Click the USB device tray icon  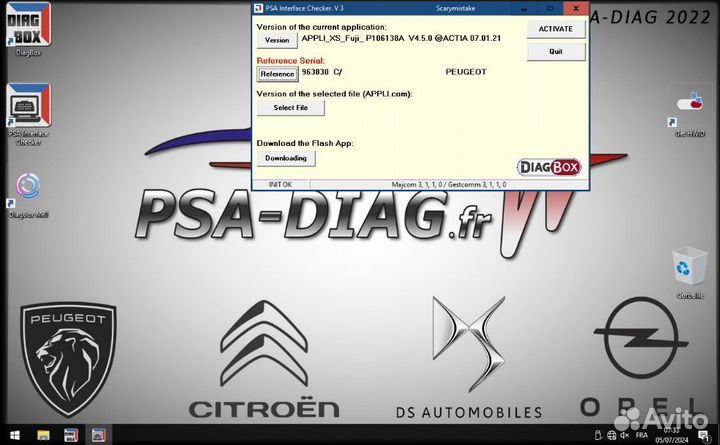[x=598, y=435]
